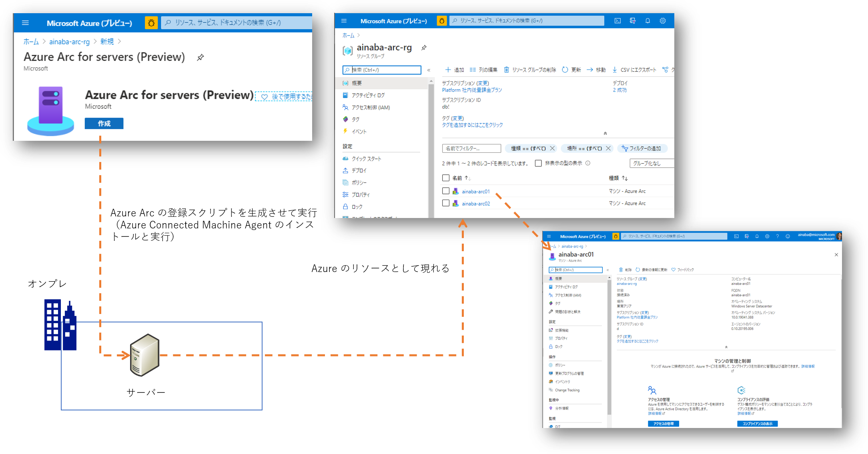This screenshot has width=868, height=454.
Task: Expand the 場所 == (すべて) filter dropdown
Action: point(581,148)
